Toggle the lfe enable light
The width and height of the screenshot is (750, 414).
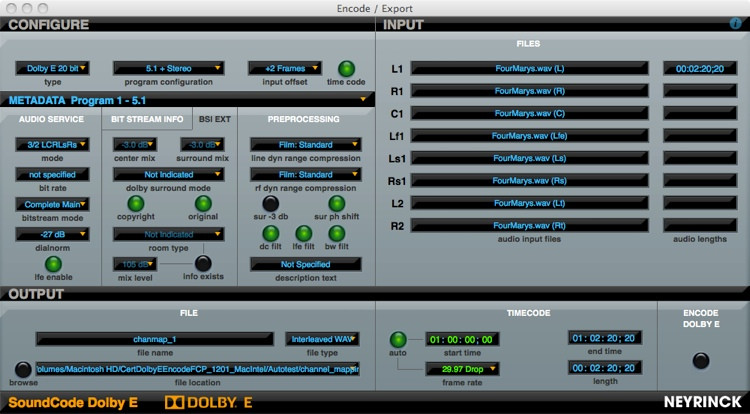[x=53, y=264]
